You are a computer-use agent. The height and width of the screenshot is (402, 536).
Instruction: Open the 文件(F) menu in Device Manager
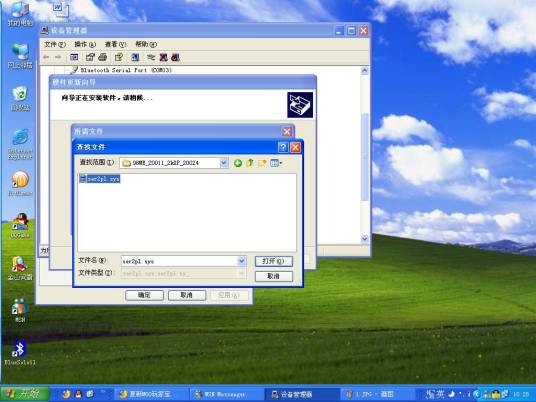pyautogui.click(x=55, y=44)
